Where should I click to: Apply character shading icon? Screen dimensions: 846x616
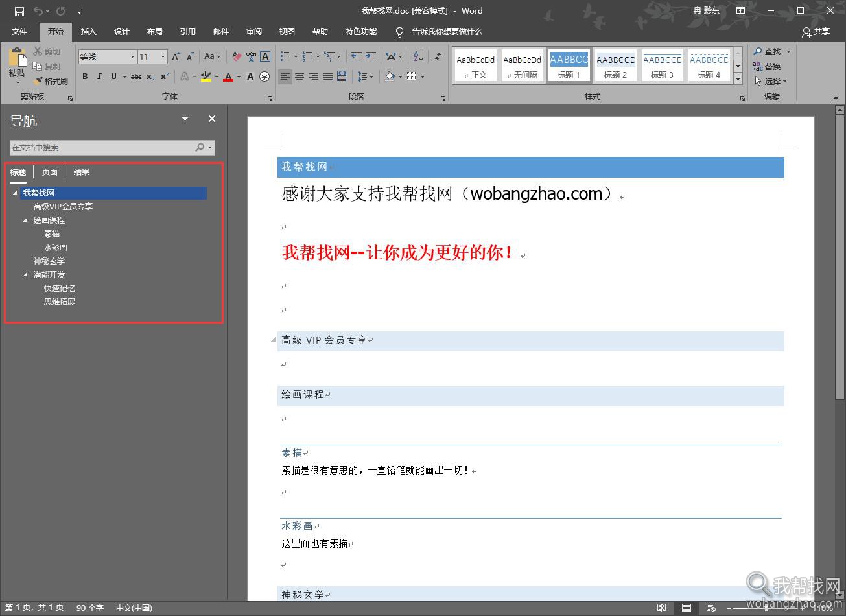(x=251, y=77)
